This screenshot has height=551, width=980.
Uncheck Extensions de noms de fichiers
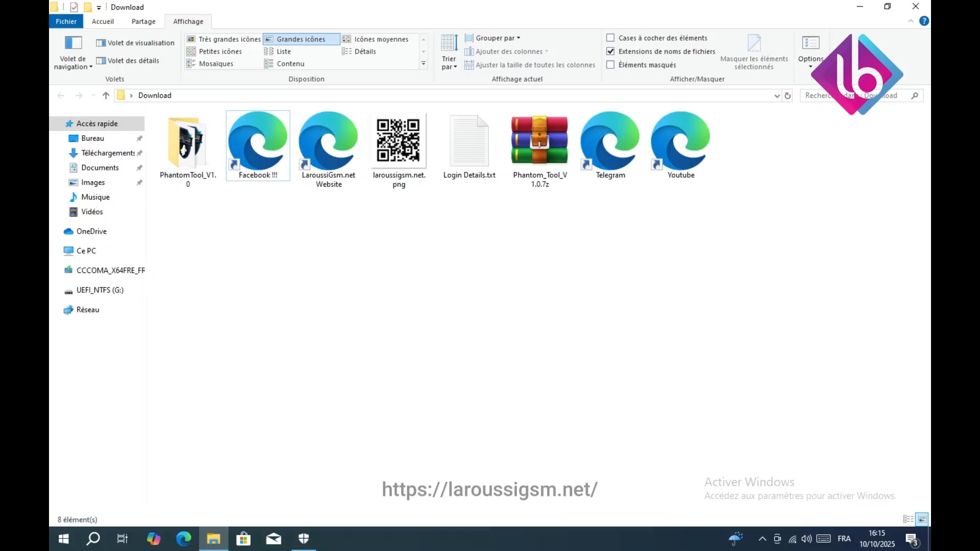pyautogui.click(x=610, y=51)
